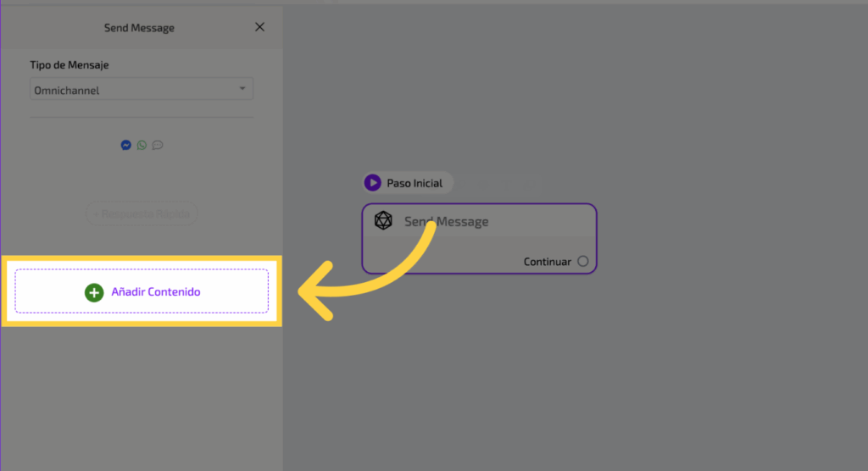Click the divider line under Omnichannel dropdown
Viewport: 868px width, 471px height.
tap(142, 117)
